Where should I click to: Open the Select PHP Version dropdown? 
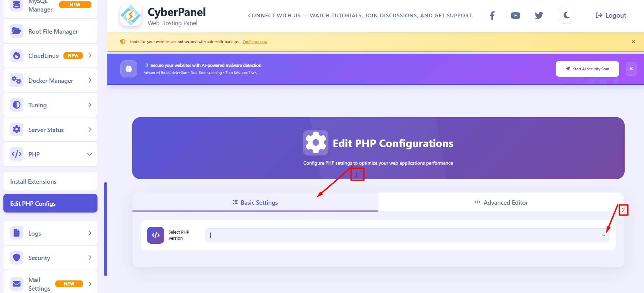click(x=407, y=235)
